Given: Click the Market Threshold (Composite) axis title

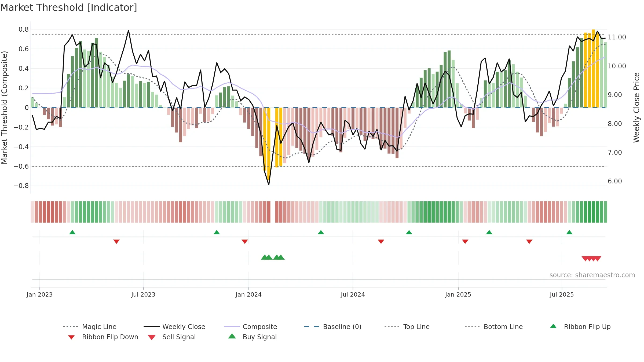Looking at the screenshot, I should [x=4, y=107].
